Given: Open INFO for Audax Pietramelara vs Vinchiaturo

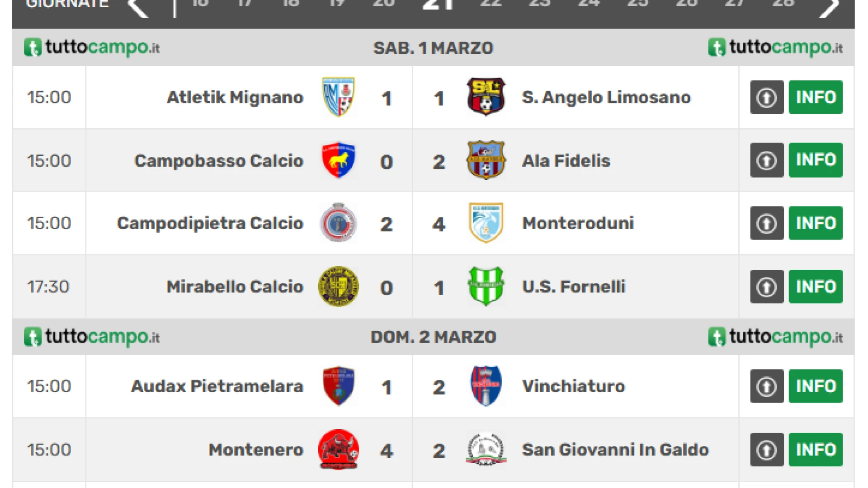Looking at the screenshot, I should (x=816, y=386).
